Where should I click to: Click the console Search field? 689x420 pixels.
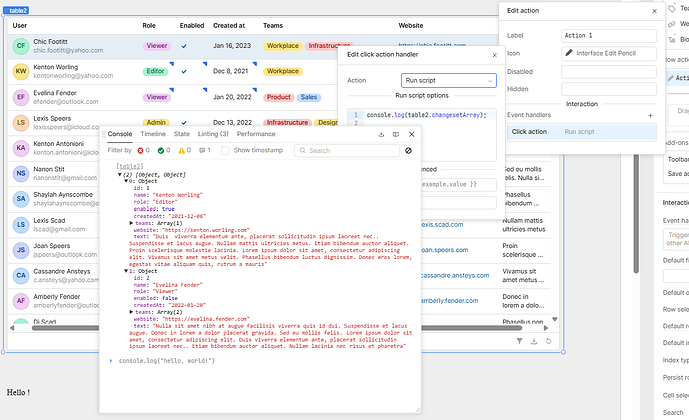point(347,151)
